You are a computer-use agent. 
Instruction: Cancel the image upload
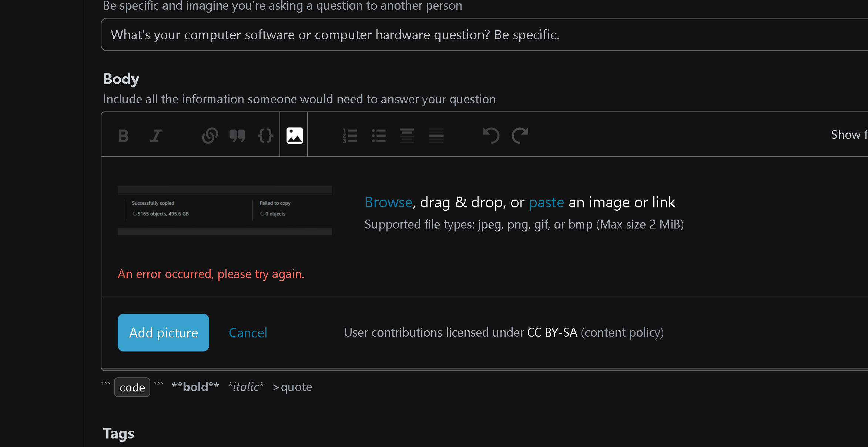coord(248,333)
